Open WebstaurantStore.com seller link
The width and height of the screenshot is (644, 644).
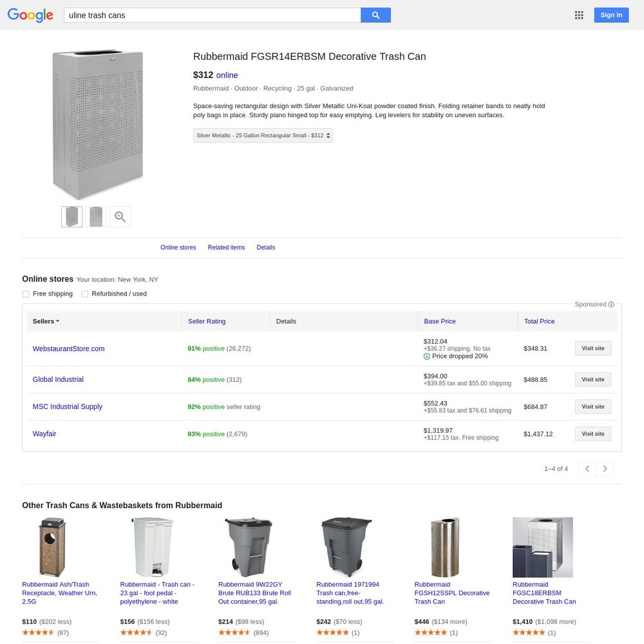point(69,348)
